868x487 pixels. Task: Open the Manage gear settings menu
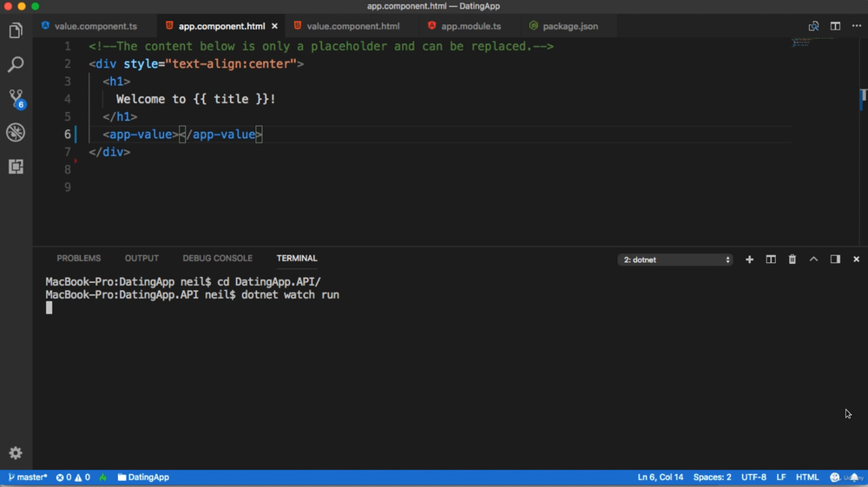coord(16,452)
